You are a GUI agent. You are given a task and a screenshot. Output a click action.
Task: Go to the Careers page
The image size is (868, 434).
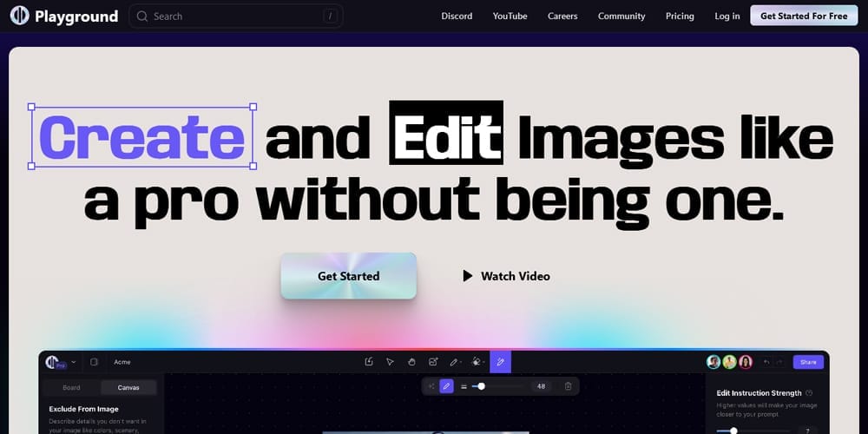coord(562,16)
